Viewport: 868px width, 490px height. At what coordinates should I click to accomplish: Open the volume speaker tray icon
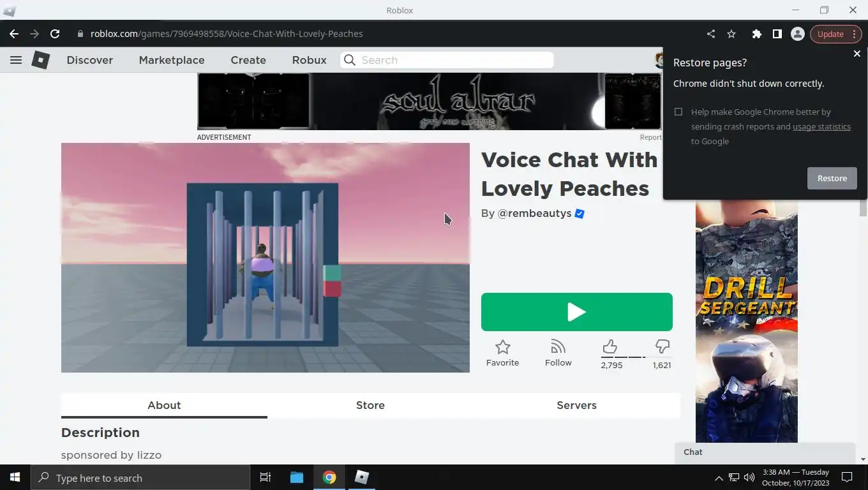click(x=749, y=477)
